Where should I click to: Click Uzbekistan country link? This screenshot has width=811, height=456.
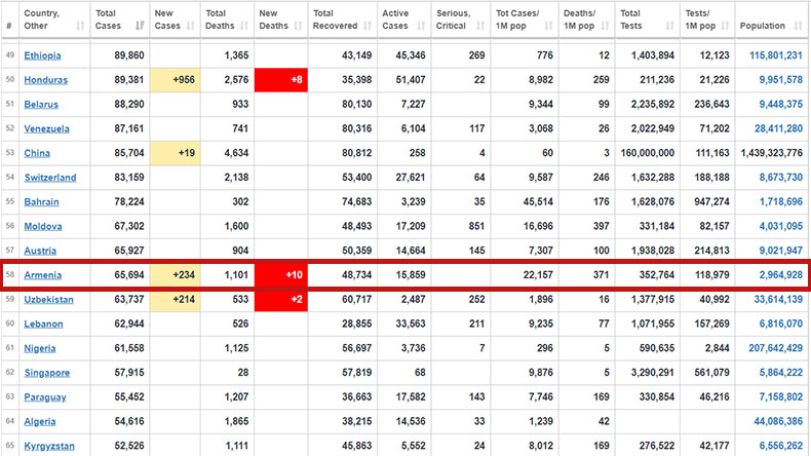[x=49, y=299]
